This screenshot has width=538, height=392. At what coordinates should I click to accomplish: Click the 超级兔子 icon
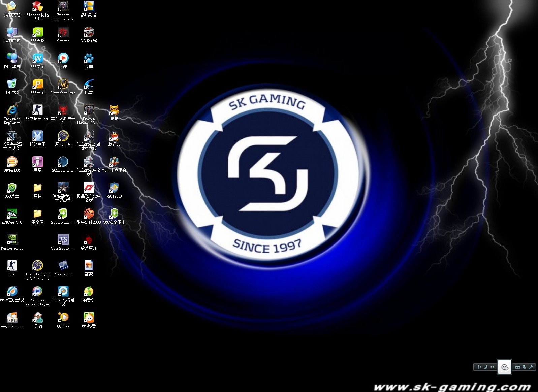point(37,136)
